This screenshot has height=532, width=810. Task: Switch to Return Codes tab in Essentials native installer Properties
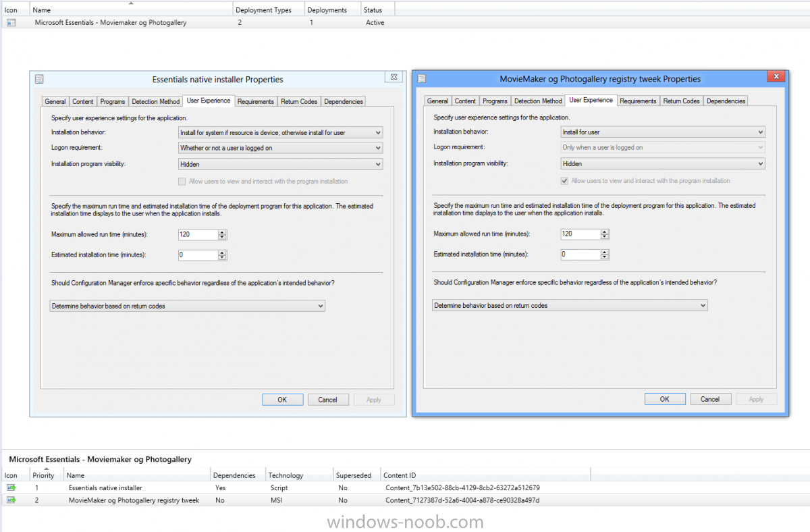299,102
